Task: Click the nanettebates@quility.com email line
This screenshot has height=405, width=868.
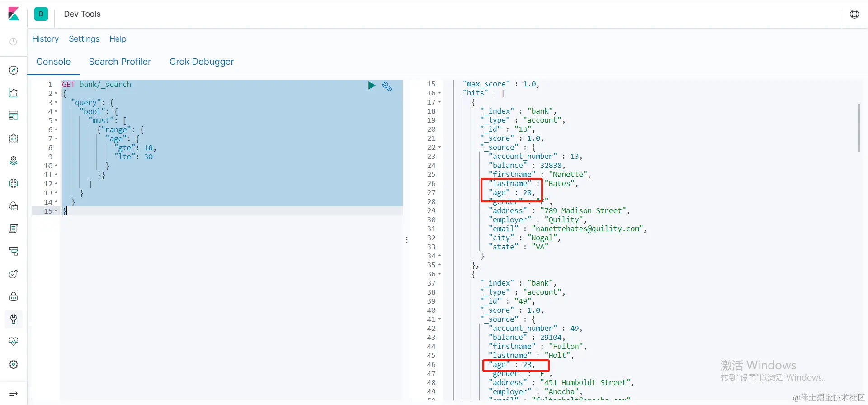Action: tap(568, 229)
